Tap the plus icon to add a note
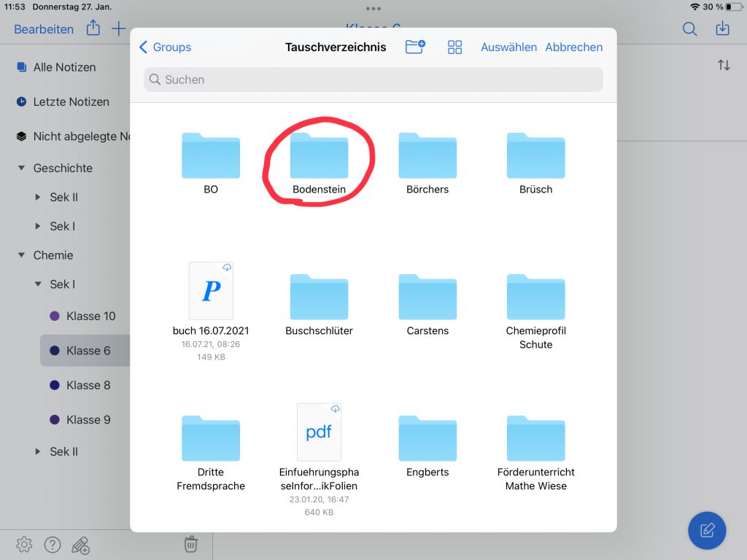The height and width of the screenshot is (560, 747). (118, 28)
